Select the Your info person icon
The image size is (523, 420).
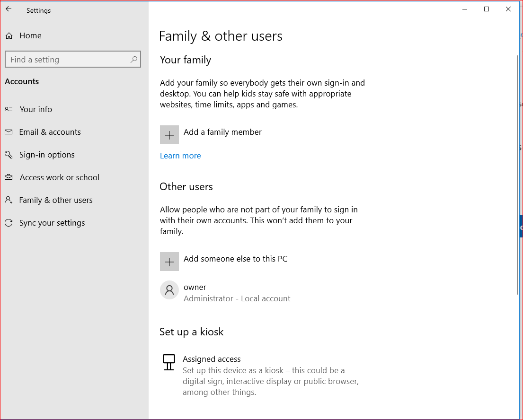tap(9, 109)
